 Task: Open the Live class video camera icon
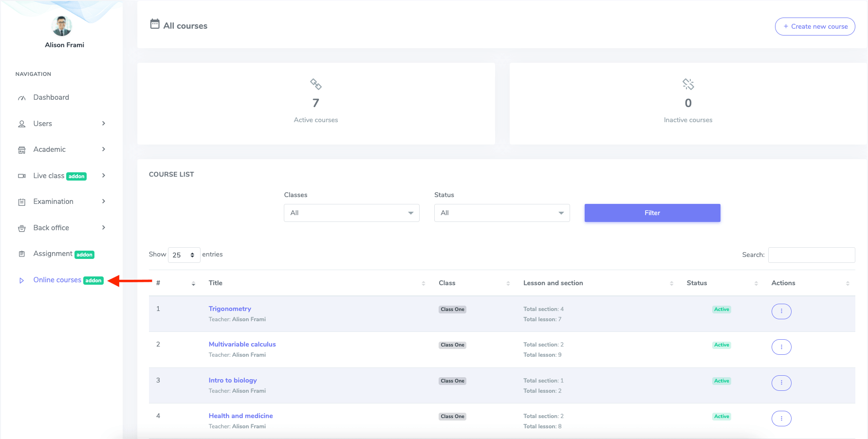click(22, 176)
